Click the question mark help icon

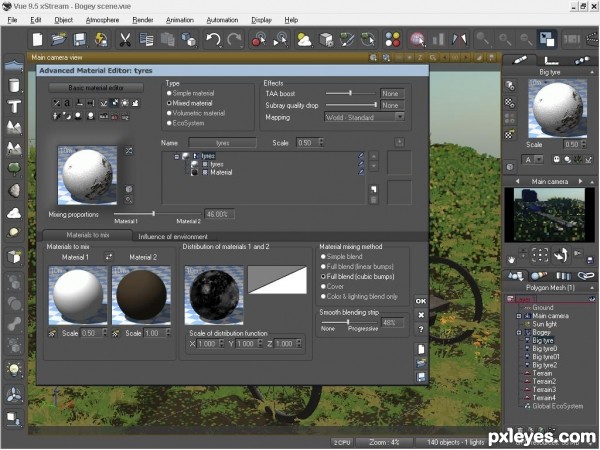tap(421, 329)
